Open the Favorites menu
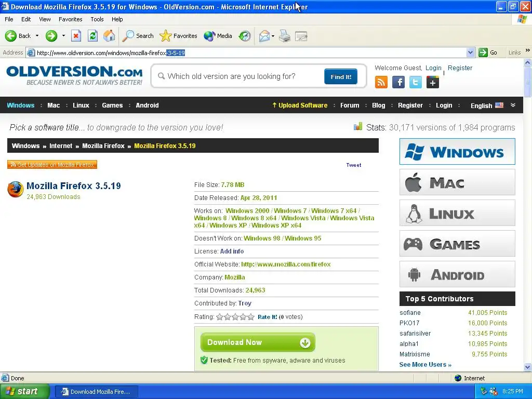 (70, 19)
